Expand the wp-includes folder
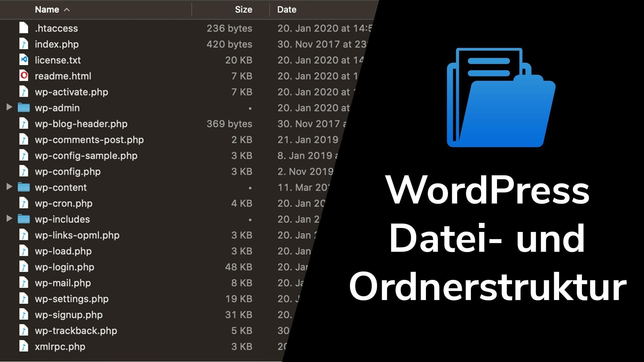 tap(8, 219)
